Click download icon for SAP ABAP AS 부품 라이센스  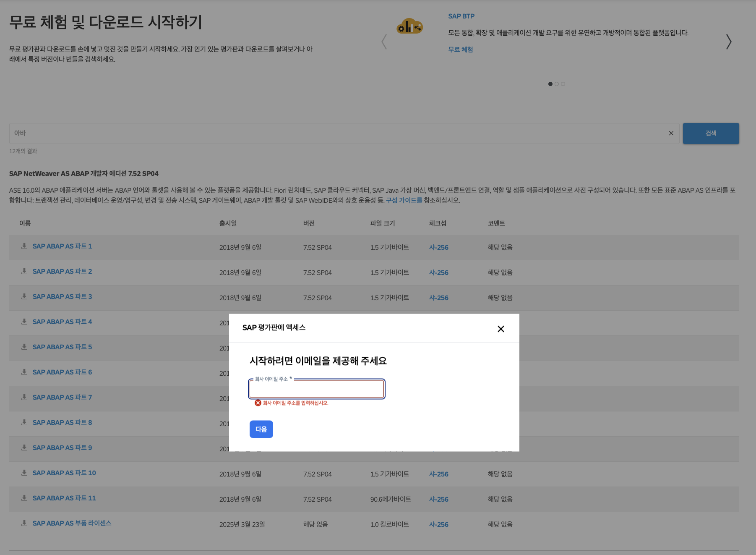click(x=24, y=523)
